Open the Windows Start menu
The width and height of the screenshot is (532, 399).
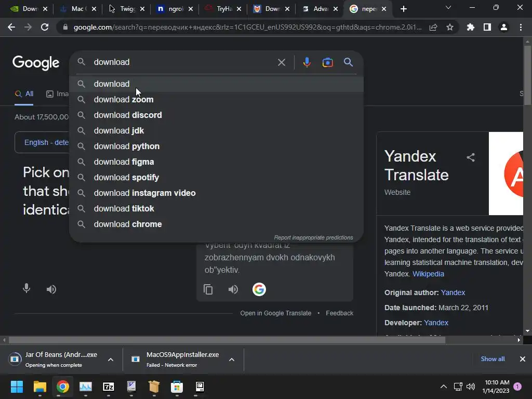[17, 387]
